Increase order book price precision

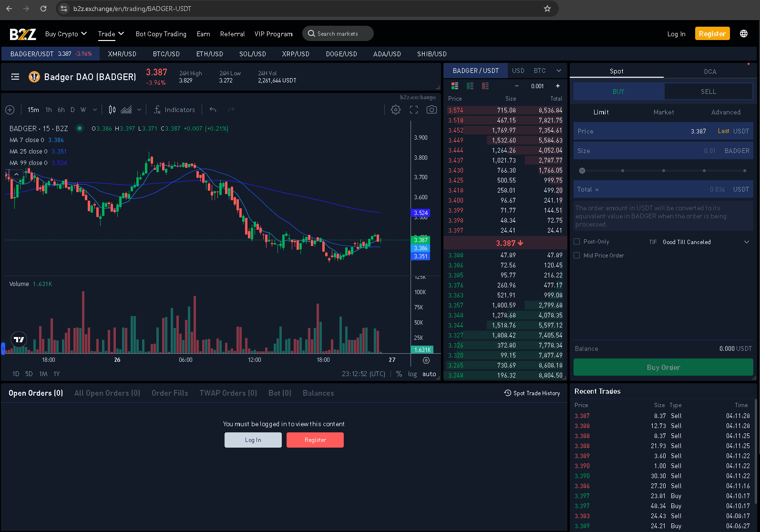(558, 86)
